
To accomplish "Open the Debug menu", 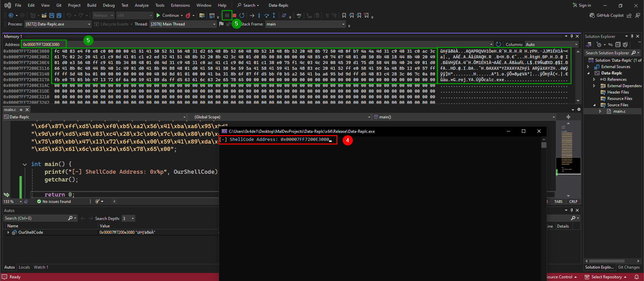I will (109, 5).
